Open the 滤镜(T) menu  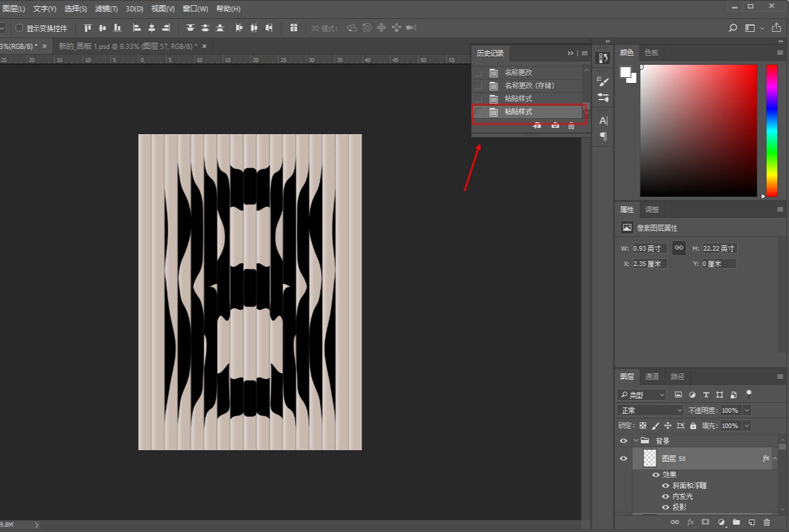click(106, 9)
